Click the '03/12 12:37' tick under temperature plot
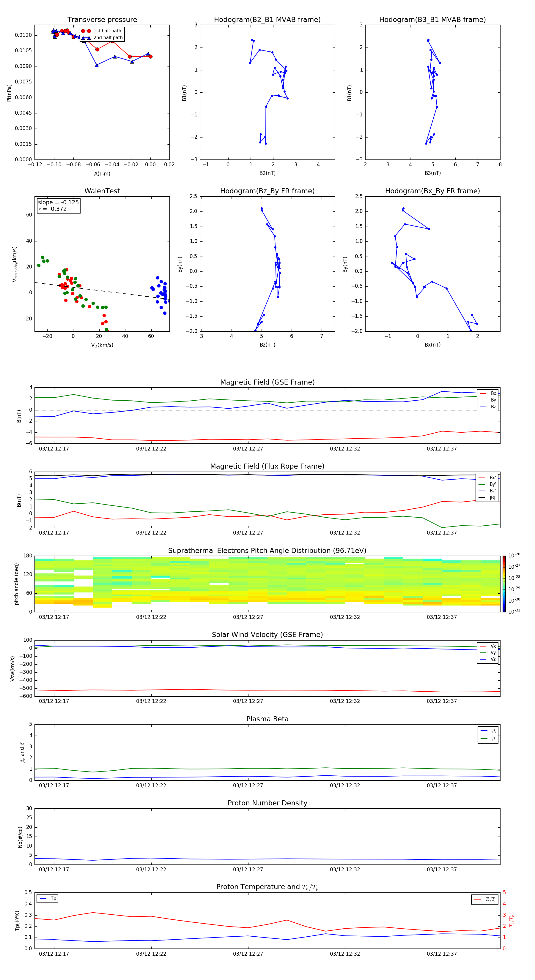 coord(442,954)
